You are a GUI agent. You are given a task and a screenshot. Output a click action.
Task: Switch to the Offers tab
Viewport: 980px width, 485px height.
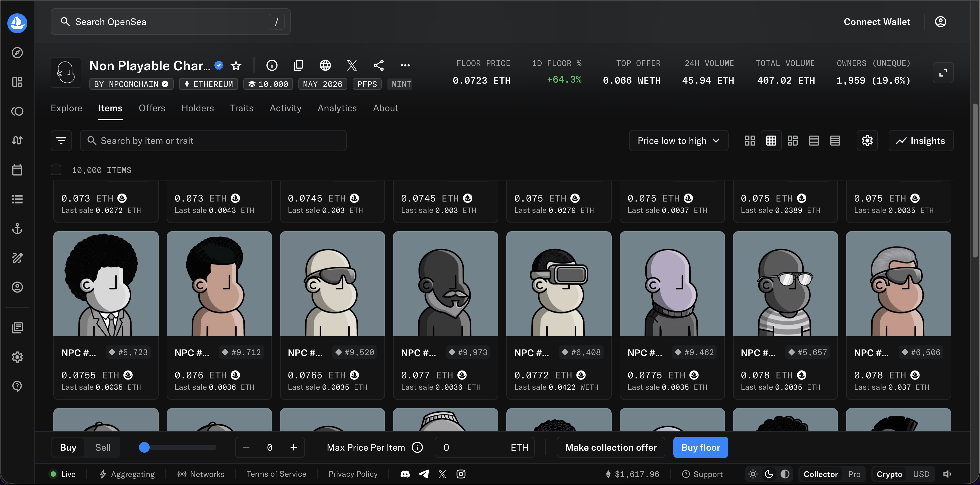(x=152, y=108)
